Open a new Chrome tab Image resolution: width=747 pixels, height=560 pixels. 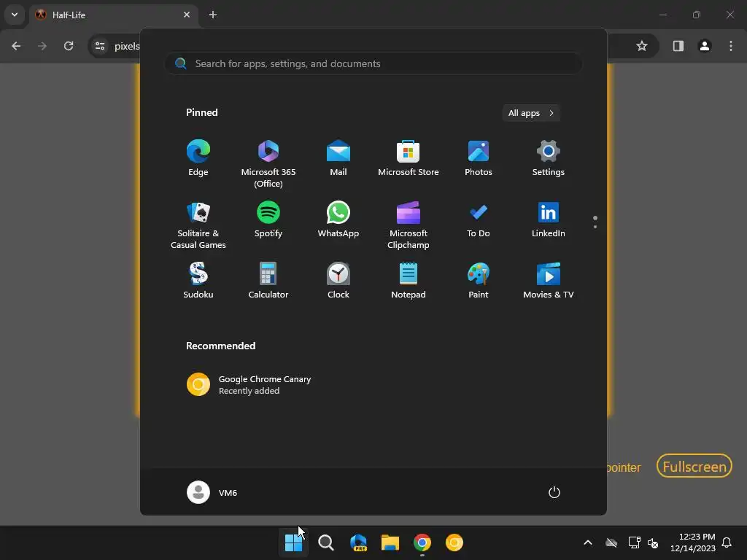(x=213, y=15)
